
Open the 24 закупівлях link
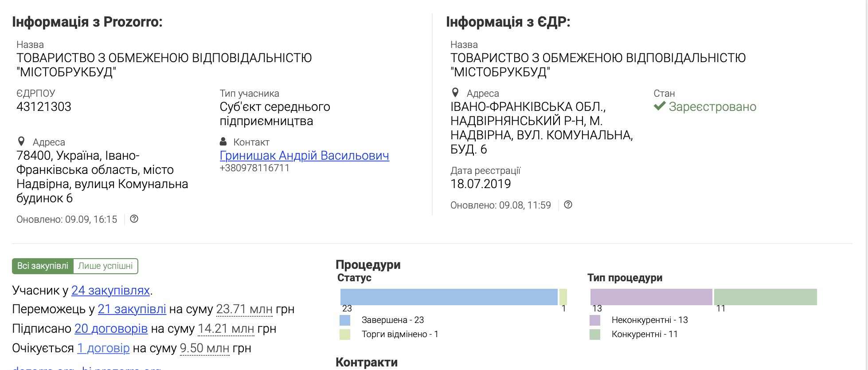pyautogui.click(x=110, y=290)
